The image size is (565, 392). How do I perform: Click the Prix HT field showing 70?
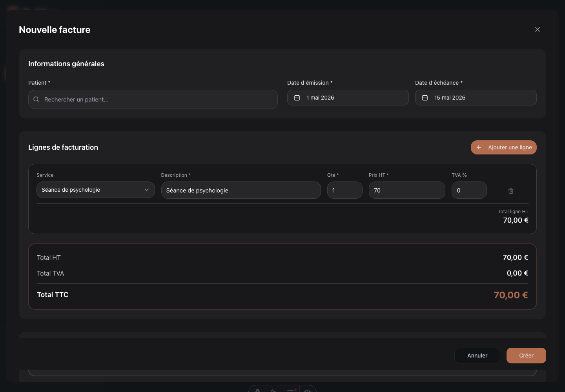(x=407, y=190)
